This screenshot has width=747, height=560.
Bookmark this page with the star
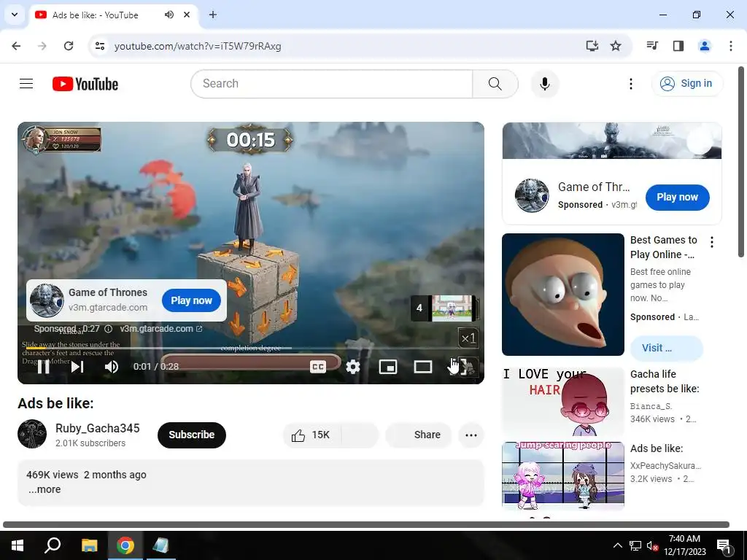[616, 46]
